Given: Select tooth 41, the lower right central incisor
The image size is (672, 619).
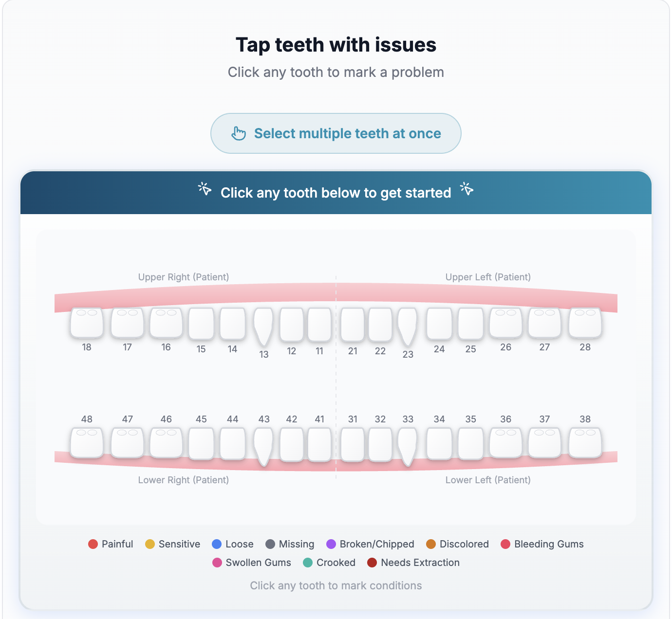Looking at the screenshot, I should [319, 444].
